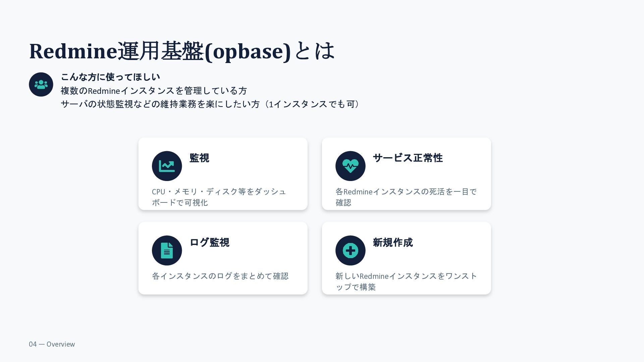The width and height of the screenshot is (644, 362).
Task: Click the 新規作成 card background
Action: click(406, 258)
